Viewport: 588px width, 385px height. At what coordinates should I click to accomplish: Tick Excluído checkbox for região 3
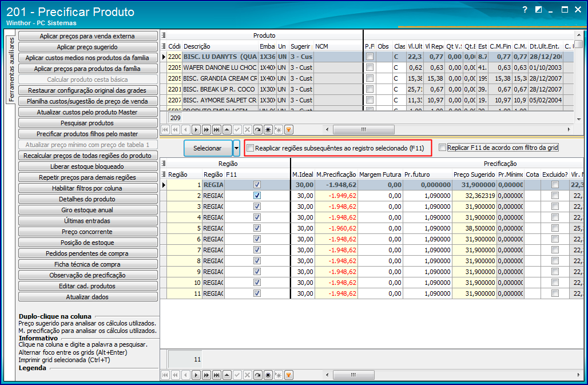[555, 206]
